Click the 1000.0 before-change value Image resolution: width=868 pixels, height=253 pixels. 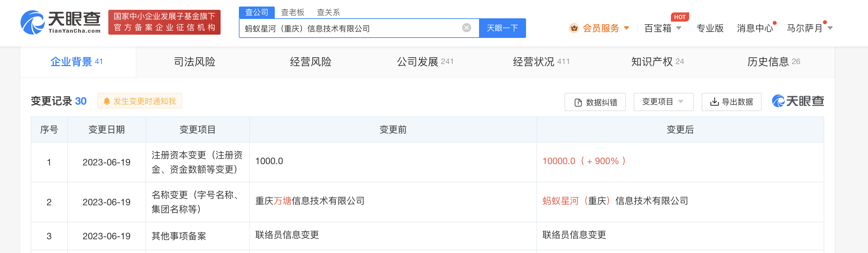[x=269, y=161]
